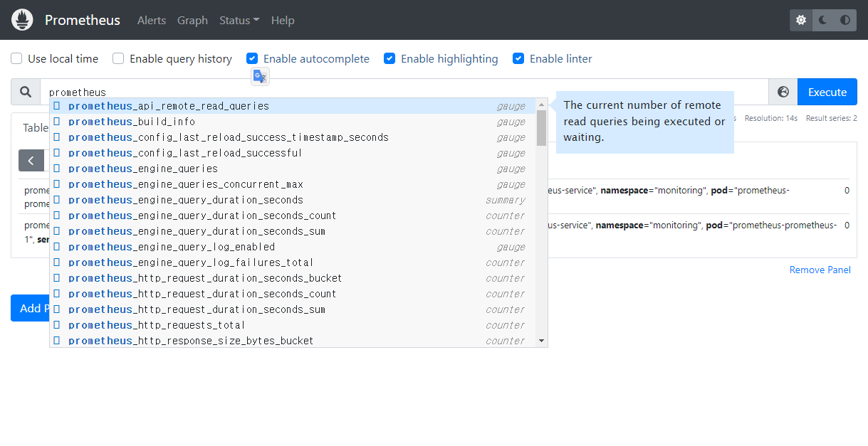Click the expression input field
Image resolution: width=868 pixels, height=446 pixels.
point(404,92)
